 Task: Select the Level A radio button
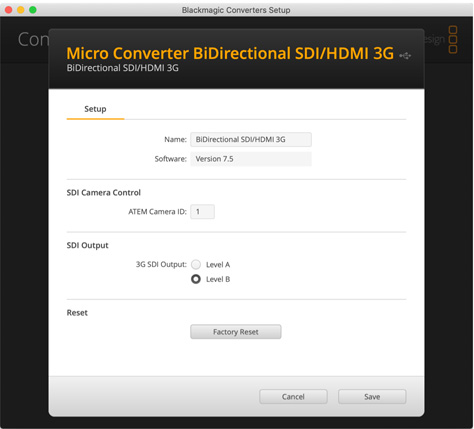click(x=196, y=265)
